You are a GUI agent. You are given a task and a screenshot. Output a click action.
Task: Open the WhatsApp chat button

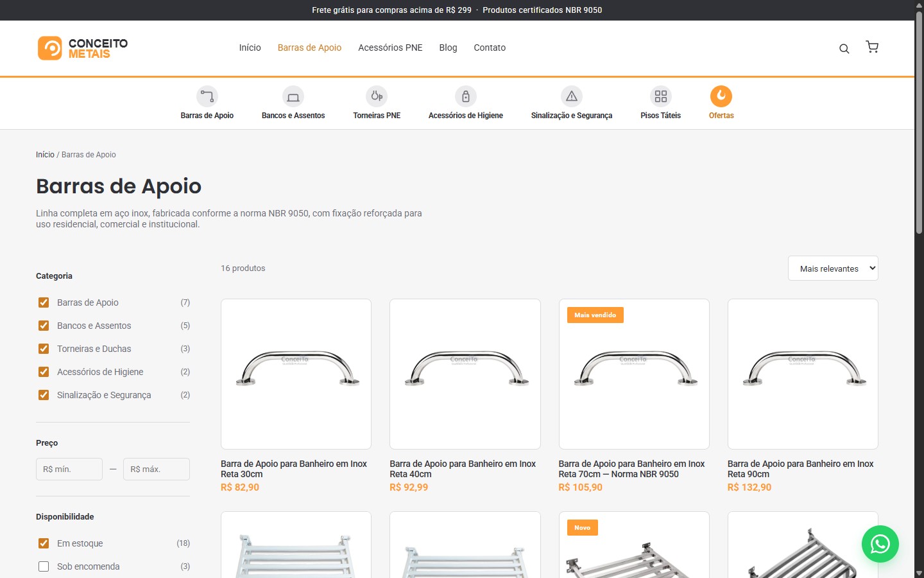[880, 544]
